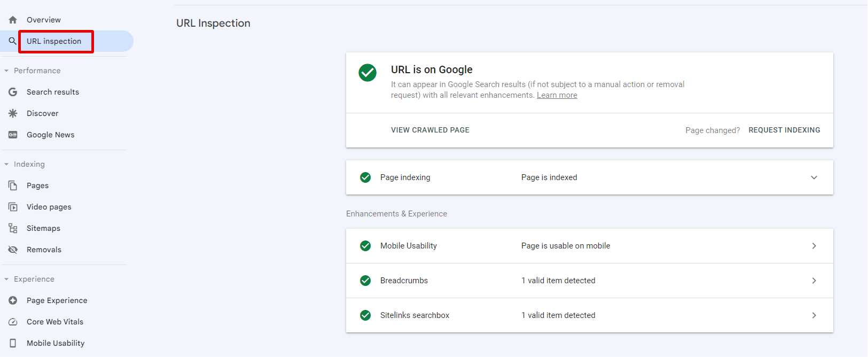Screen dimensions: 868x357
Task: Click the 'URL is on Google' heading
Action: tap(432, 69)
